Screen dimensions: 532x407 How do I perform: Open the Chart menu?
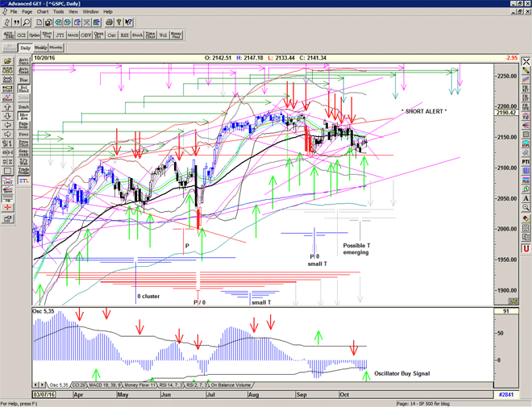click(x=43, y=12)
